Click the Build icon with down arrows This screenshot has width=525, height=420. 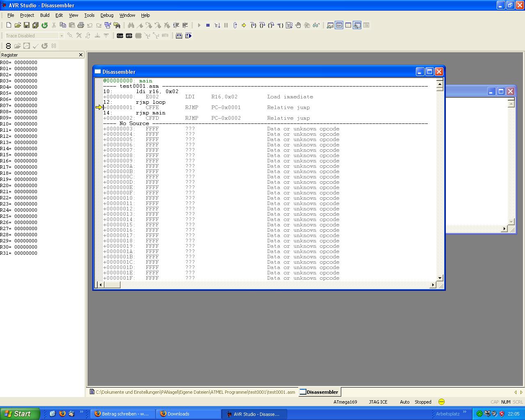point(179,36)
